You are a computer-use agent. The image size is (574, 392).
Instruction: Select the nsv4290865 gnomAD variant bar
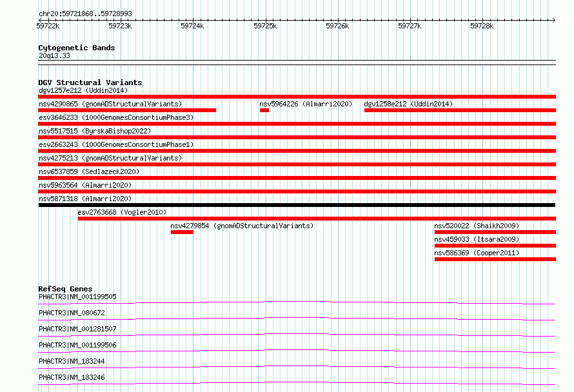tap(127, 110)
